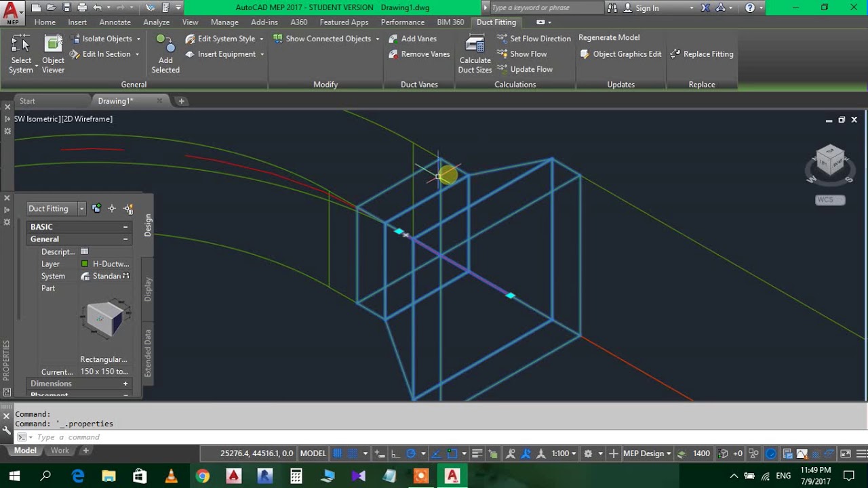
Task: Toggle polar tracking in status bar
Action: coord(411,453)
